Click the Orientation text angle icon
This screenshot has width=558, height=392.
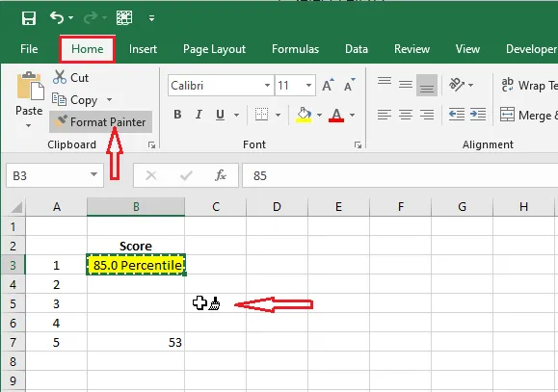[457, 85]
